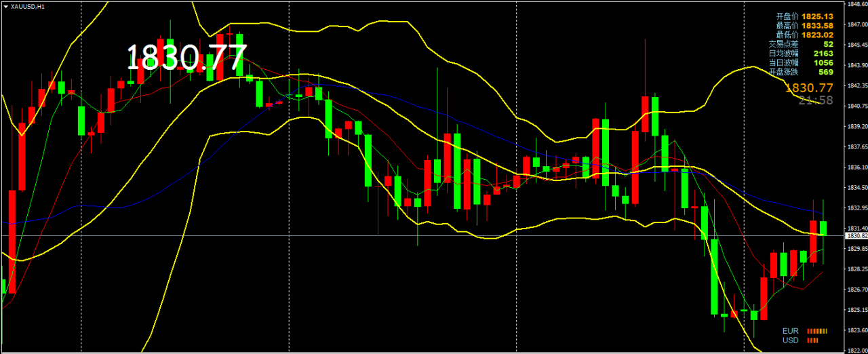This screenshot has width=868, height=354.
Task: Click the 交易点差 52 spread row
Action: pos(801,43)
